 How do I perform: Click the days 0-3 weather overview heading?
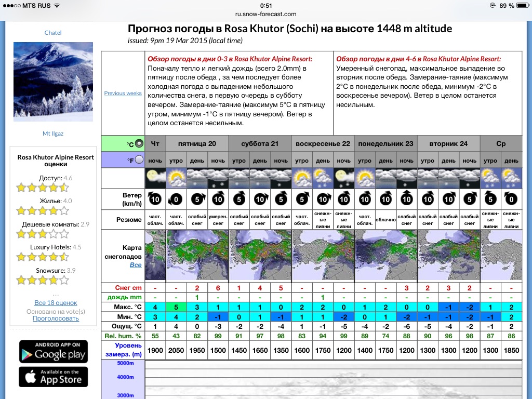[x=230, y=59]
